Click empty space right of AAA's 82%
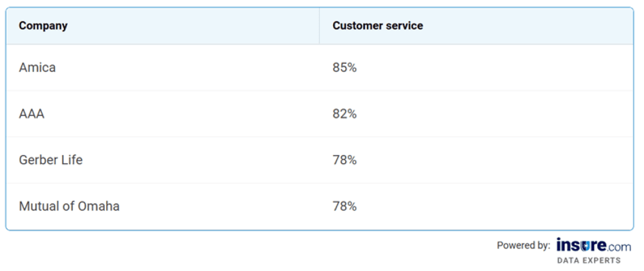Screen dimensions: 644x271 click(491, 114)
